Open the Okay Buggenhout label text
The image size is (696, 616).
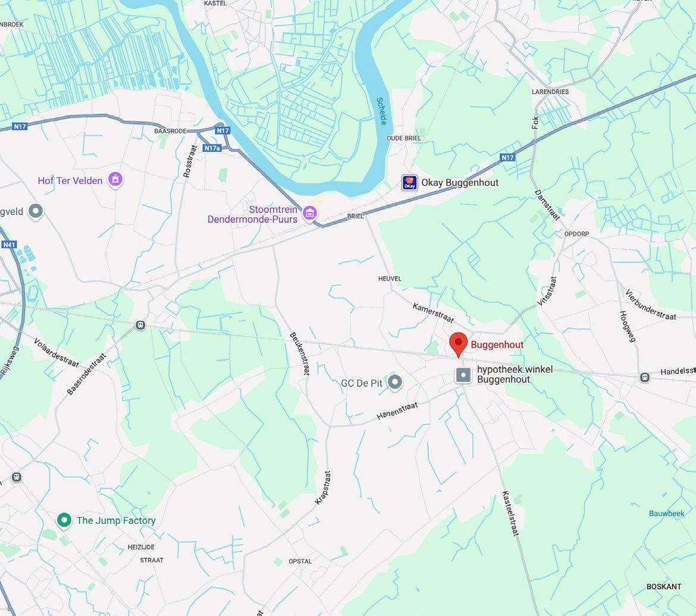point(460,183)
